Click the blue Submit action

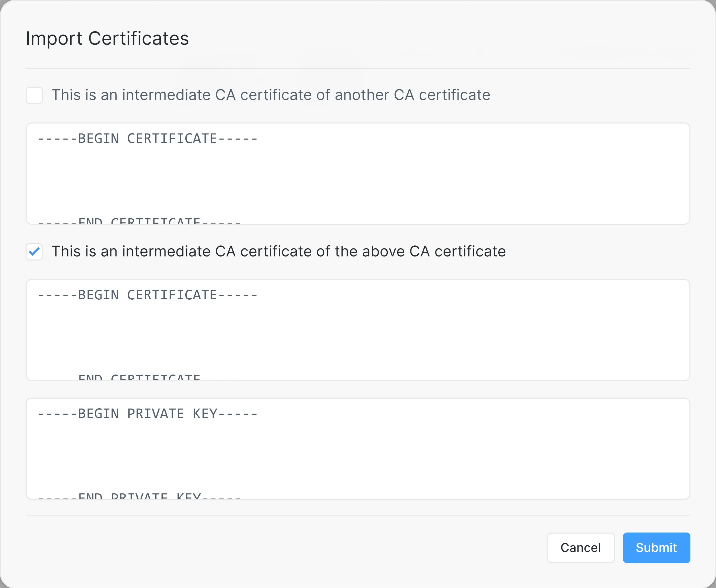(x=656, y=548)
